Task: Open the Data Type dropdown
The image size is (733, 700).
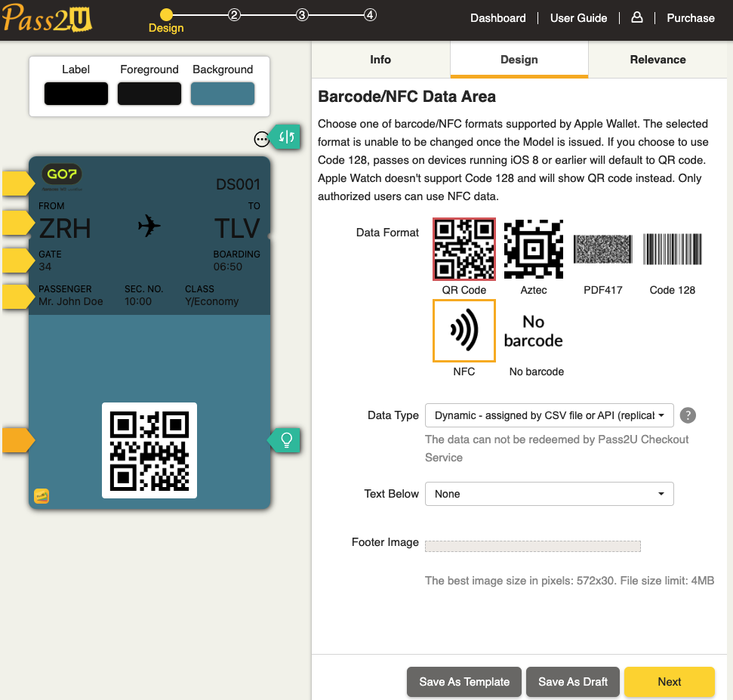Action: [x=549, y=415]
